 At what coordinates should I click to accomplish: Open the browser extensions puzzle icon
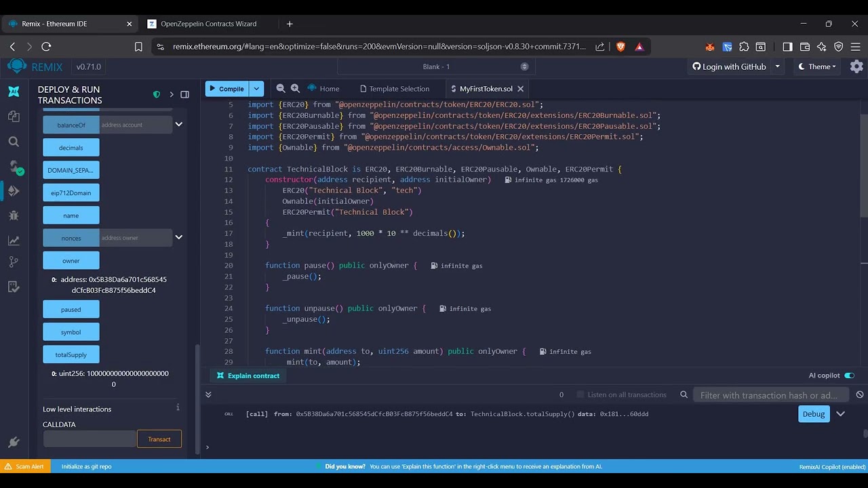click(x=744, y=47)
